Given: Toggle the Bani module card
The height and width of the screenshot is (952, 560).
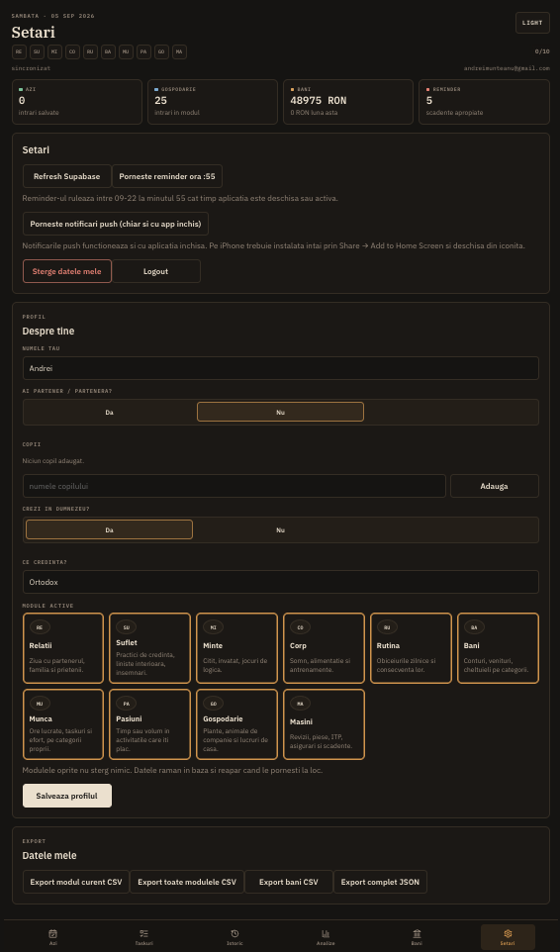Looking at the screenshot, I should pyautogui.click(x=498, y=648).
